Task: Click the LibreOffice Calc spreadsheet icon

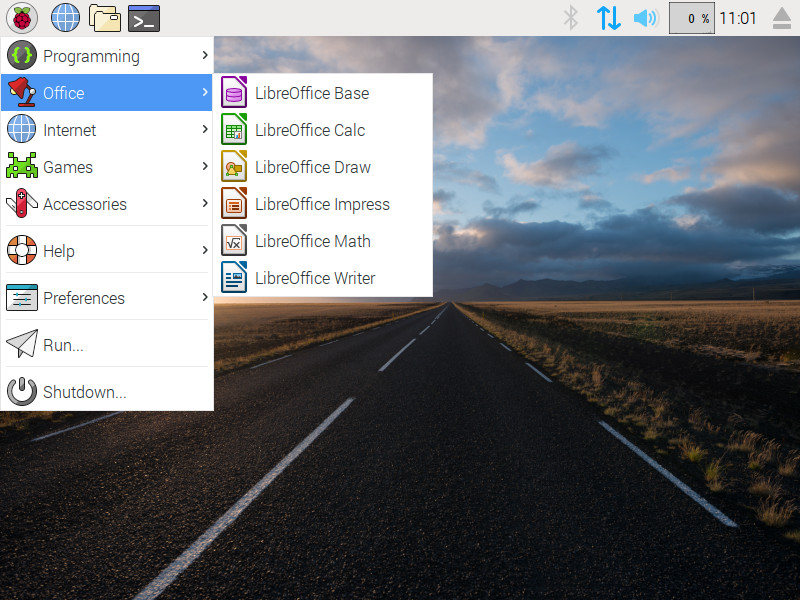Action: click(234, 129)
